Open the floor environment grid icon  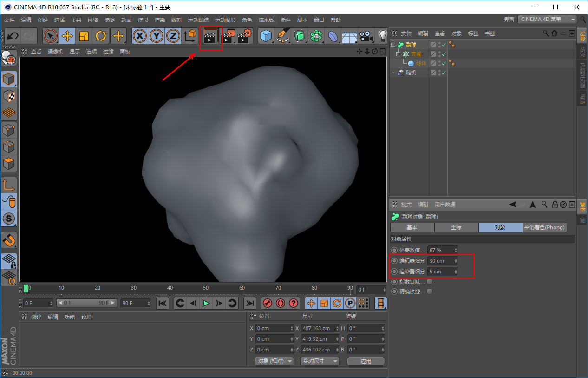(x=350, y=36)
